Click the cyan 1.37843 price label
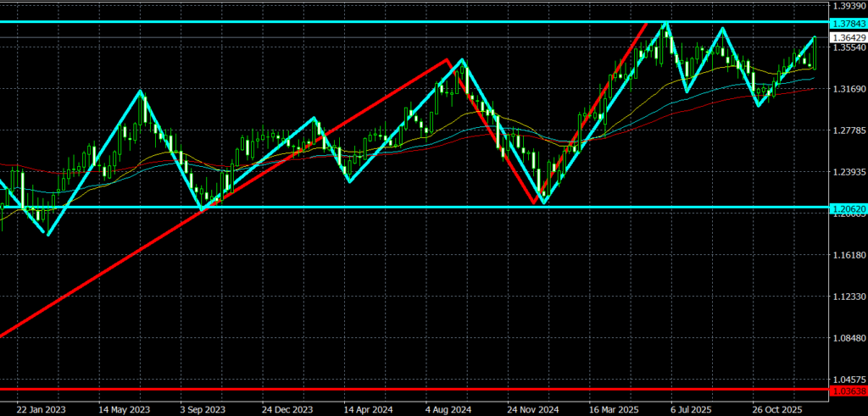This screenshot has width=868, height=416. (847, 22)
